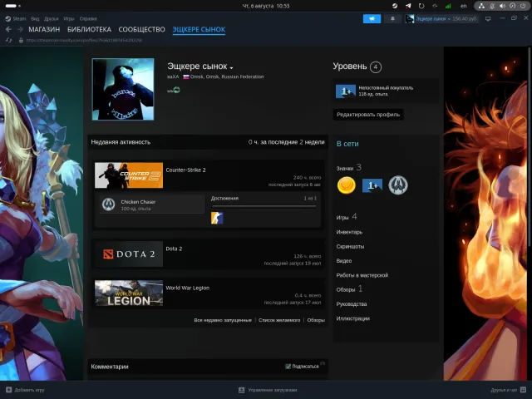Open Steam announcements megaphone button

[x=372, y=18]
